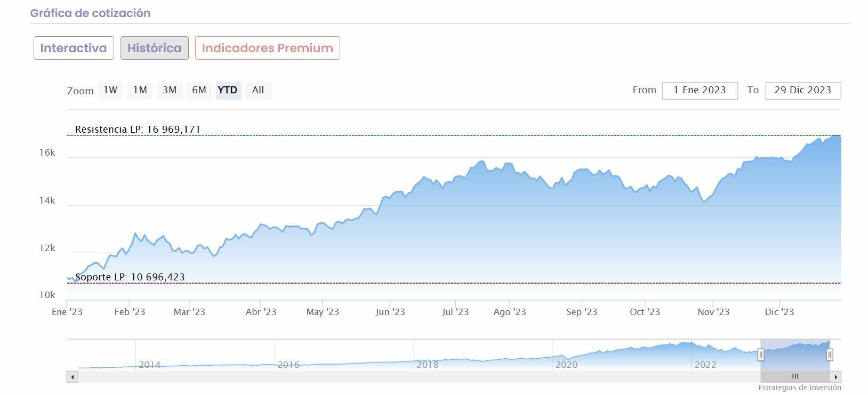Show the All time range
The image size is (868, 395).
coord(258,90)
